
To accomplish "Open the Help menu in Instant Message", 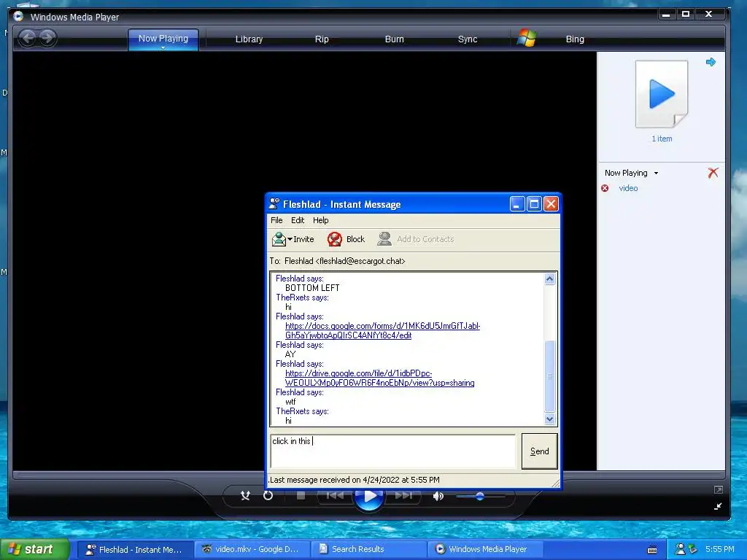I will [321, 220].
